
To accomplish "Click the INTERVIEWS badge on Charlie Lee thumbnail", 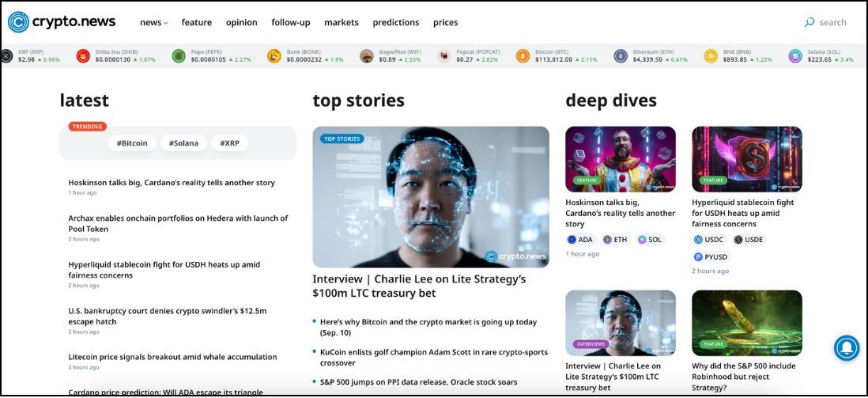I will [591, 344].
